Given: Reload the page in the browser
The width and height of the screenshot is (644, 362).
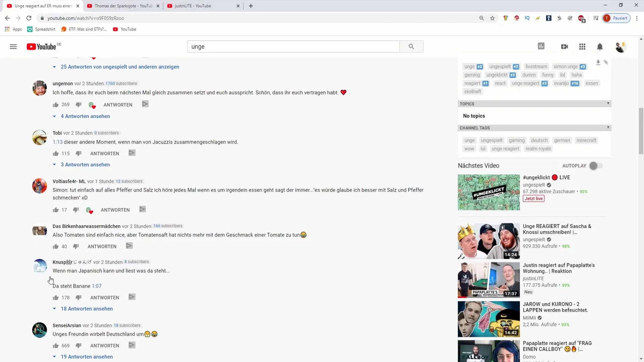Looking at the screenshot, I should (29, 18).
